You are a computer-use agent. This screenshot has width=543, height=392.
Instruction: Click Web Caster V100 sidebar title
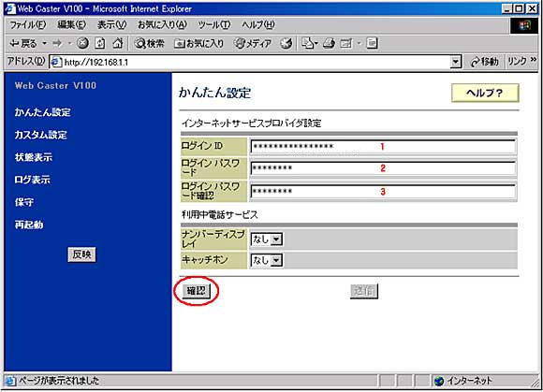click(x=56, y=85)
